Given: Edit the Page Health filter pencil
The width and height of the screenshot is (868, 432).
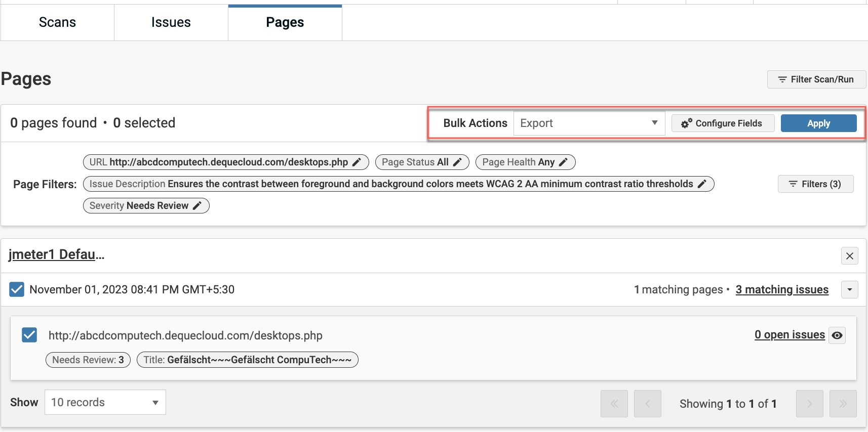Looking at the screenshot, I should coord(563,162).
